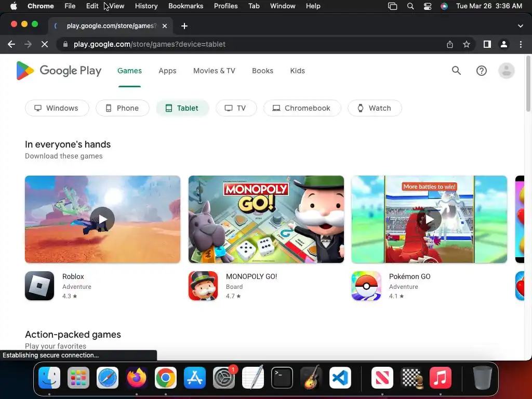Open the Chrome profile icon
Screen dimensions: 532x399
504,44
